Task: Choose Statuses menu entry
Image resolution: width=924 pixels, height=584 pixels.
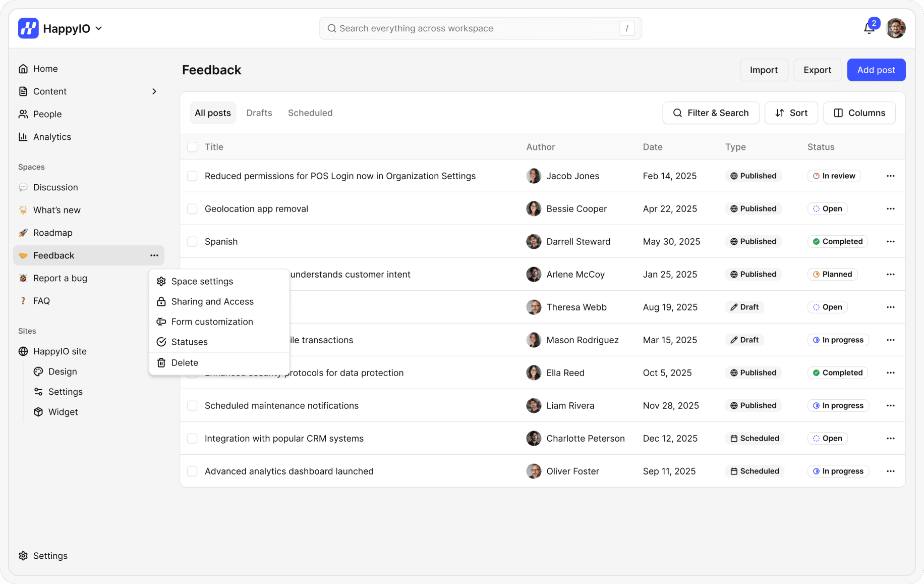Action: click(219, 342)
